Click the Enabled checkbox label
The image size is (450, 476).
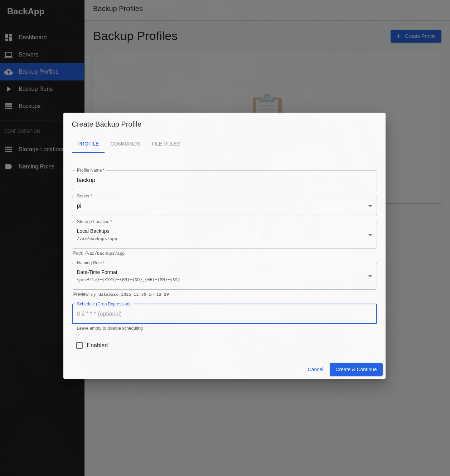pos(97,345)
